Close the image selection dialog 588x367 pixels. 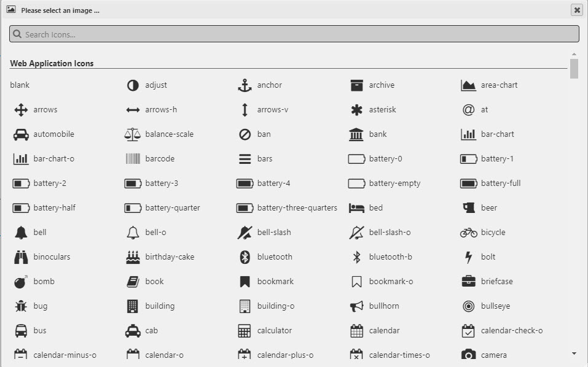point(576,10)
